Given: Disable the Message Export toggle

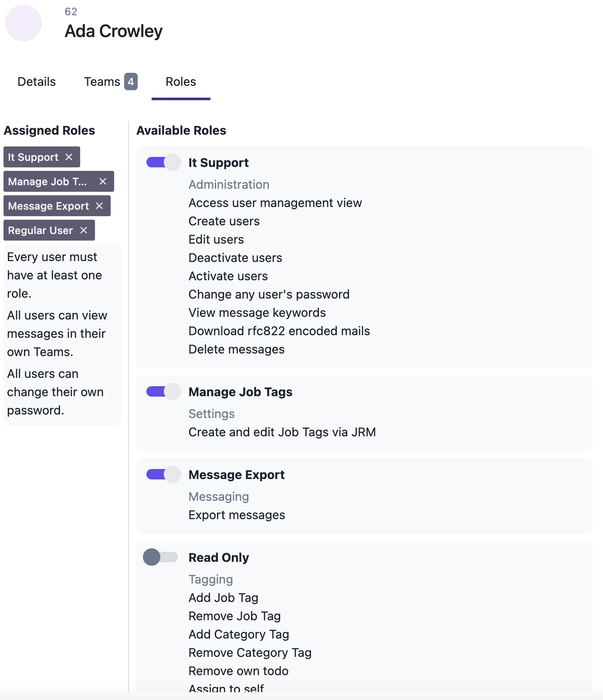Looking at the screenshot, I should coord(163,474).
